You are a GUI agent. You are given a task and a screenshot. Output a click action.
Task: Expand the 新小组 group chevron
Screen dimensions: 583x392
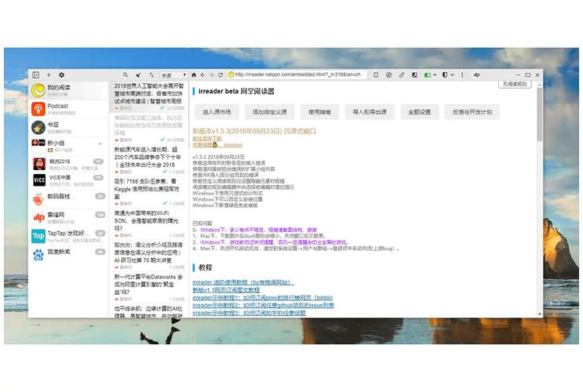pyautogui.click(x=100, y=144)
